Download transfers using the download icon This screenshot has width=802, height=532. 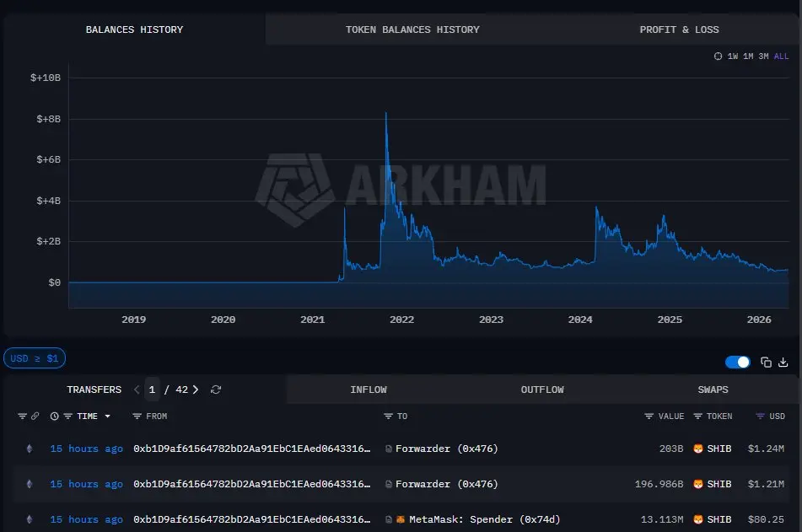point(783,363)
